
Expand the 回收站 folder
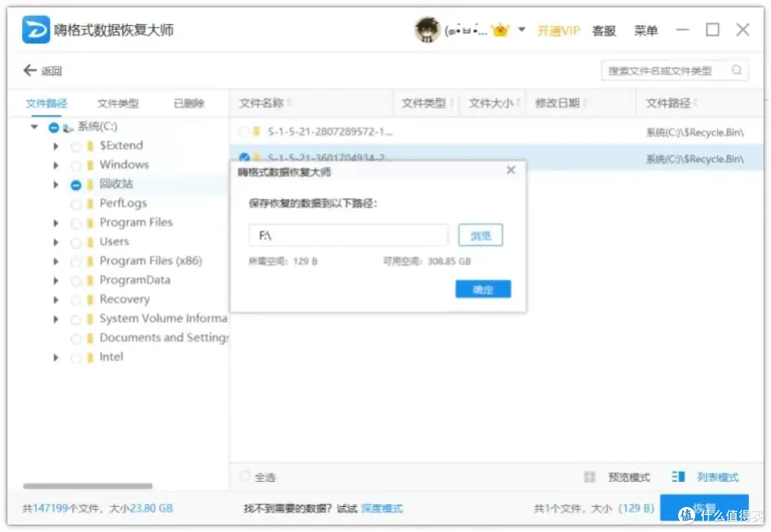coord(56,185)
